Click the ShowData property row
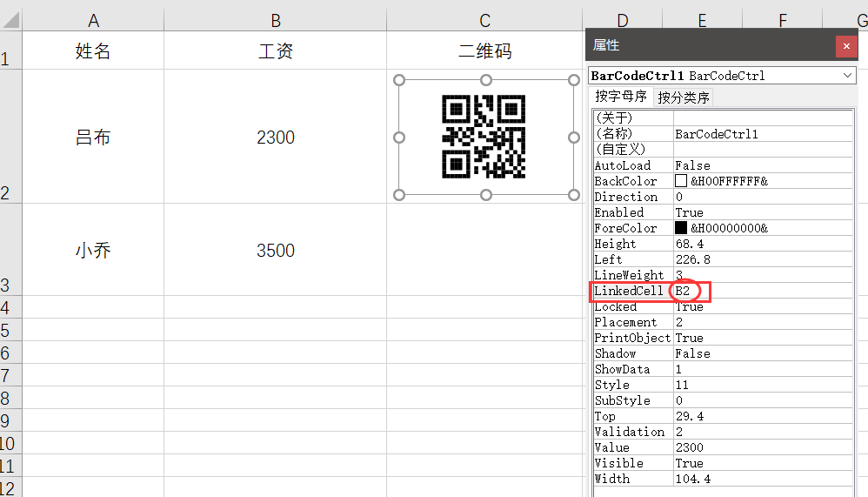Screen dimensions: 868x497 (723, 369)
